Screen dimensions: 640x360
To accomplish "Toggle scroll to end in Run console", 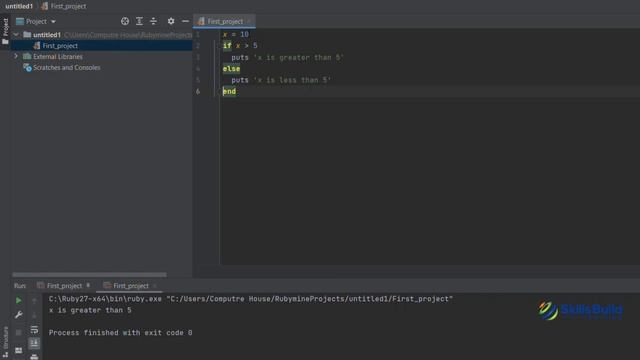I will tap(34, 343).
